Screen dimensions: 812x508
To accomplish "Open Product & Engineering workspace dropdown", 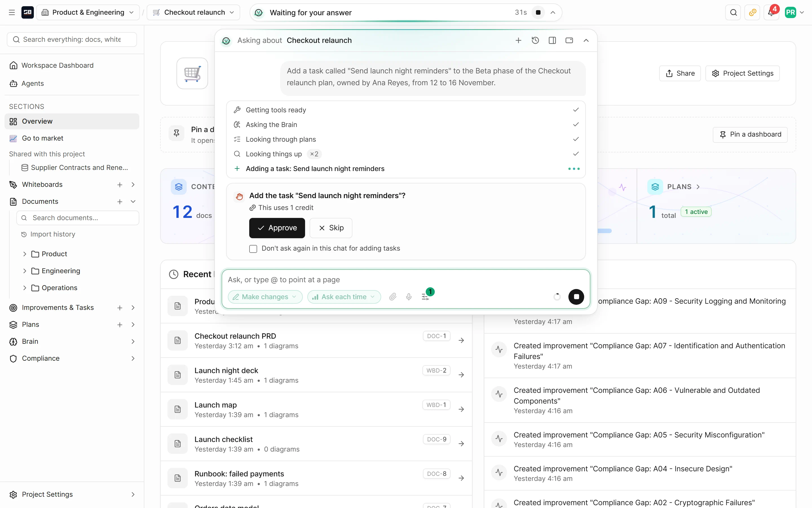I will [x=88, y=12].
